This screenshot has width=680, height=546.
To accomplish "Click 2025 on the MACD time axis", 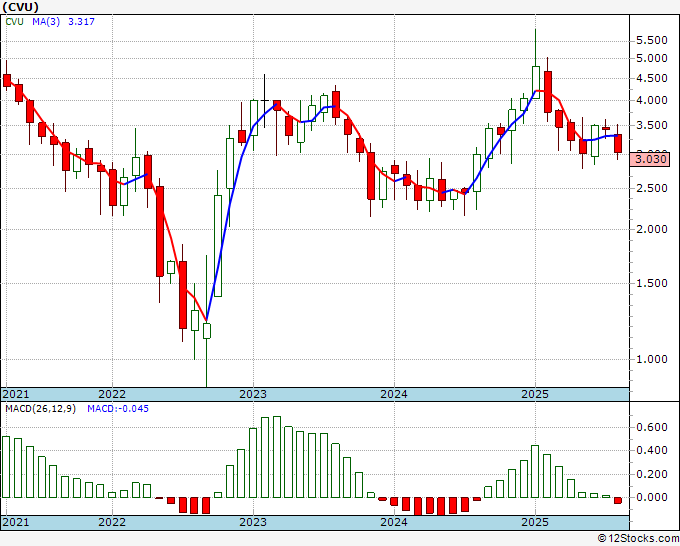I will click(535, 522).
